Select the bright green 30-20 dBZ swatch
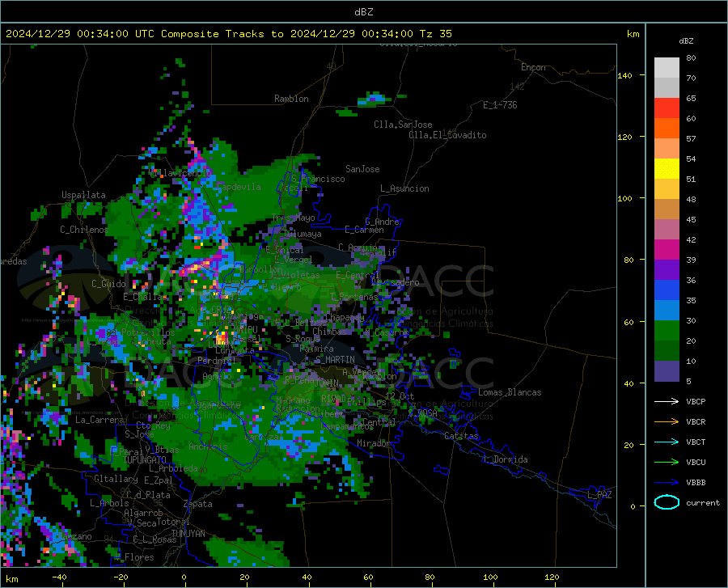 (667, 331)
